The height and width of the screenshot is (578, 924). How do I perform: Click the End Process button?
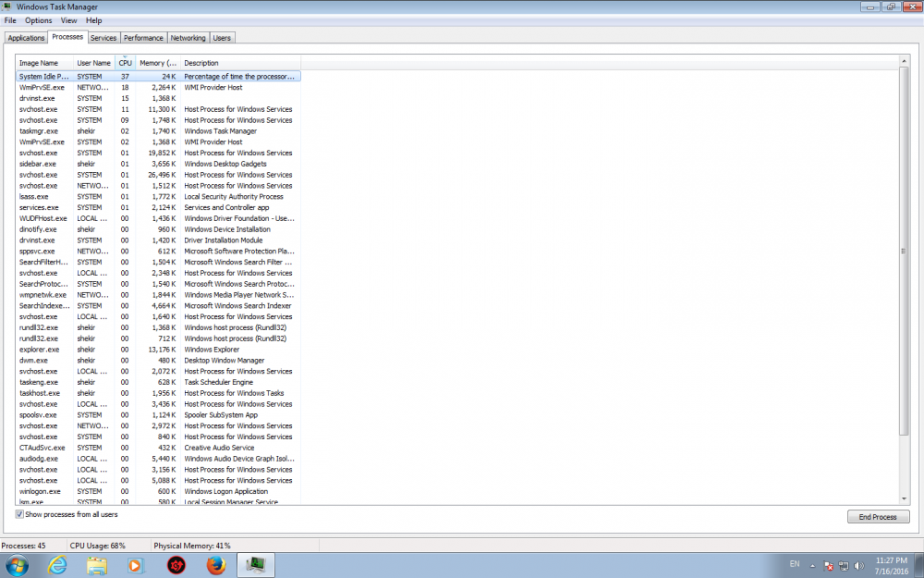click(878, 517)
